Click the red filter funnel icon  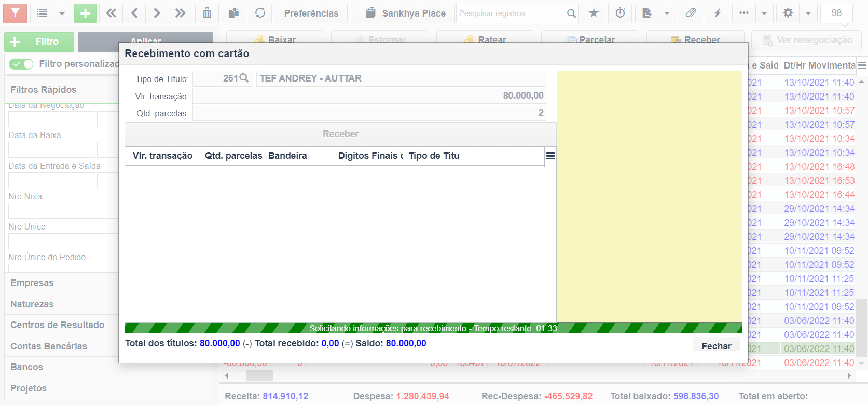(15, 13)
